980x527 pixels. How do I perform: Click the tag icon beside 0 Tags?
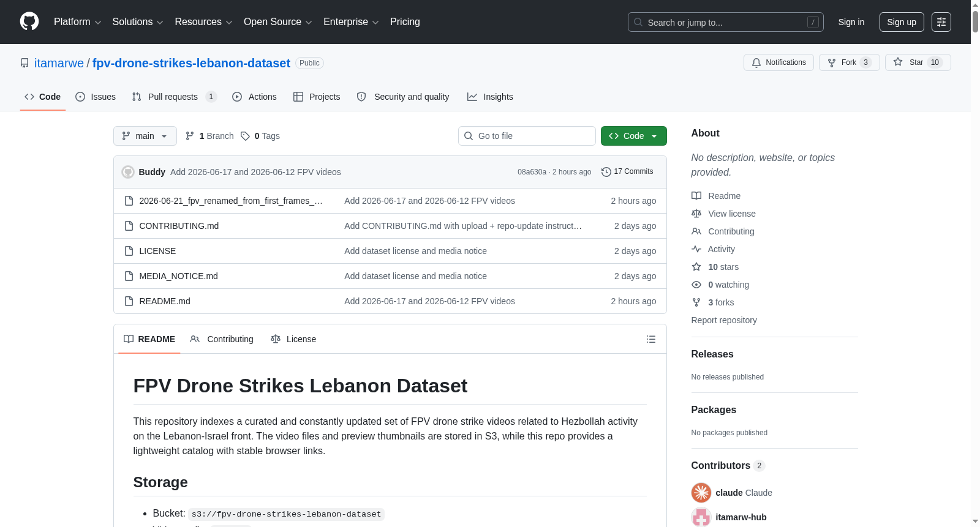(x=245, y=136)
